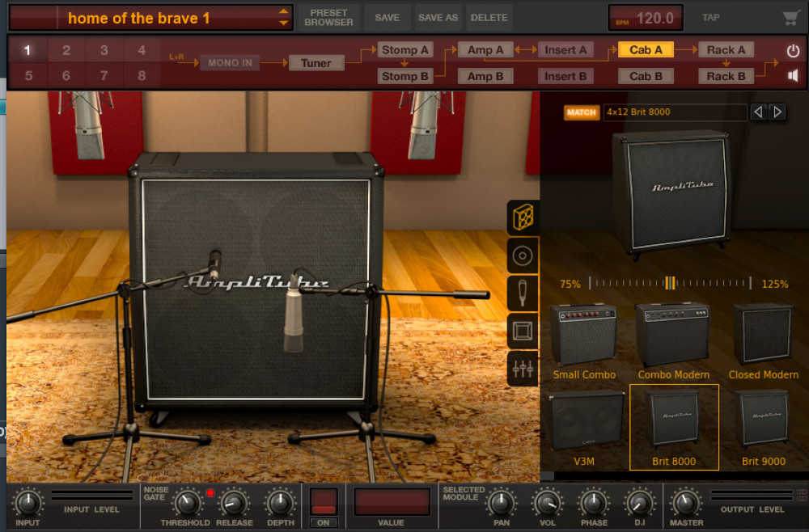The width and height of the screenshot is (809, 532).
Task: Toggle the MONO IN routing mode
Action: click(x=230, y=63)
